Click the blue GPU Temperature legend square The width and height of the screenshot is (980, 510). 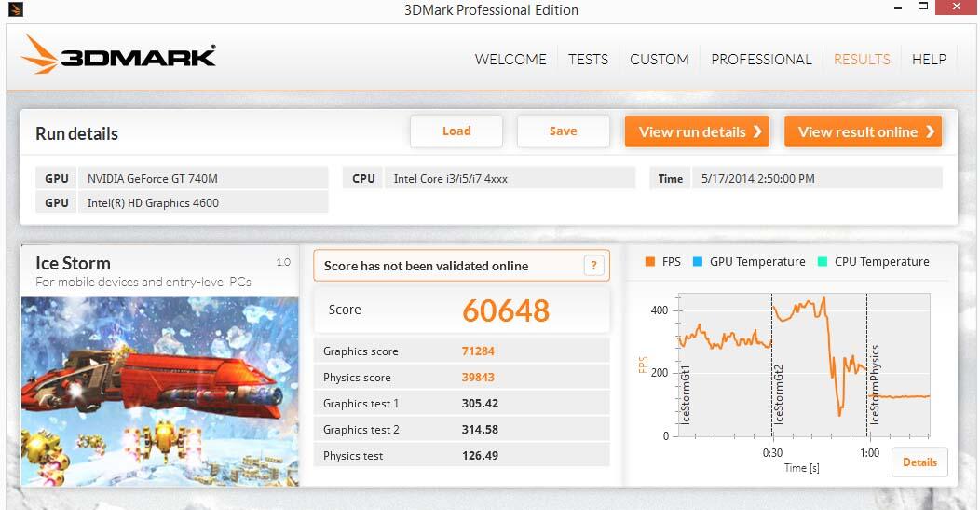click(x=697, y=262)
